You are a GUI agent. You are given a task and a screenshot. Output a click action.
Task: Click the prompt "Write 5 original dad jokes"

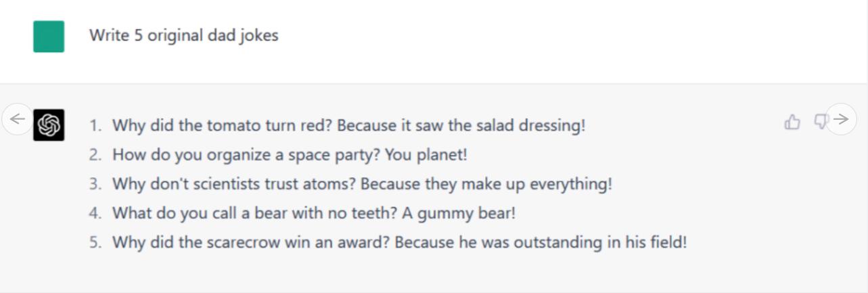[x=183, y=35]
